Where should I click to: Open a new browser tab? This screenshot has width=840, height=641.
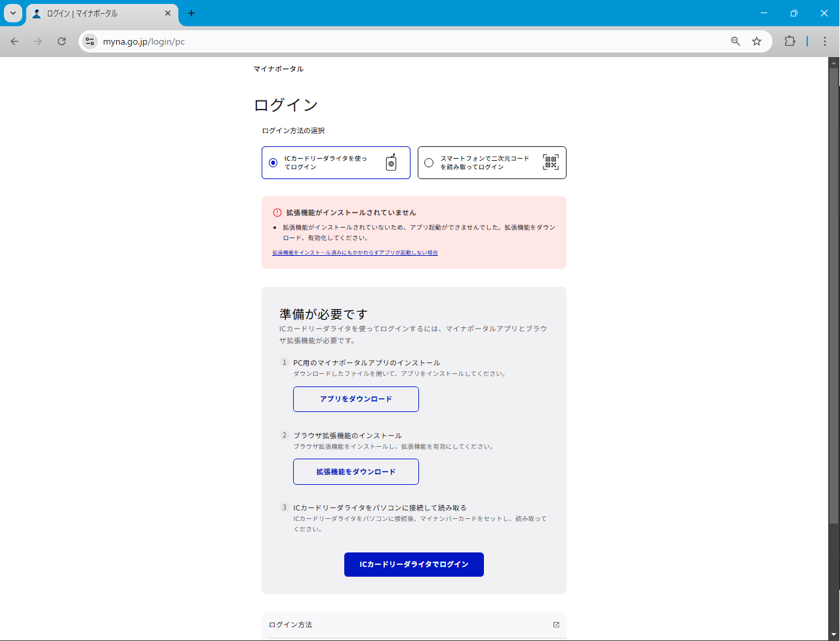tap(191, 13)
